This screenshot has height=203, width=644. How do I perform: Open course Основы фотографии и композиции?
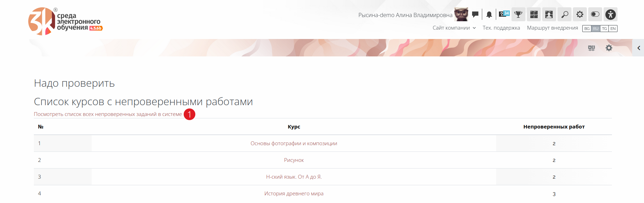[x=294, y=143]
